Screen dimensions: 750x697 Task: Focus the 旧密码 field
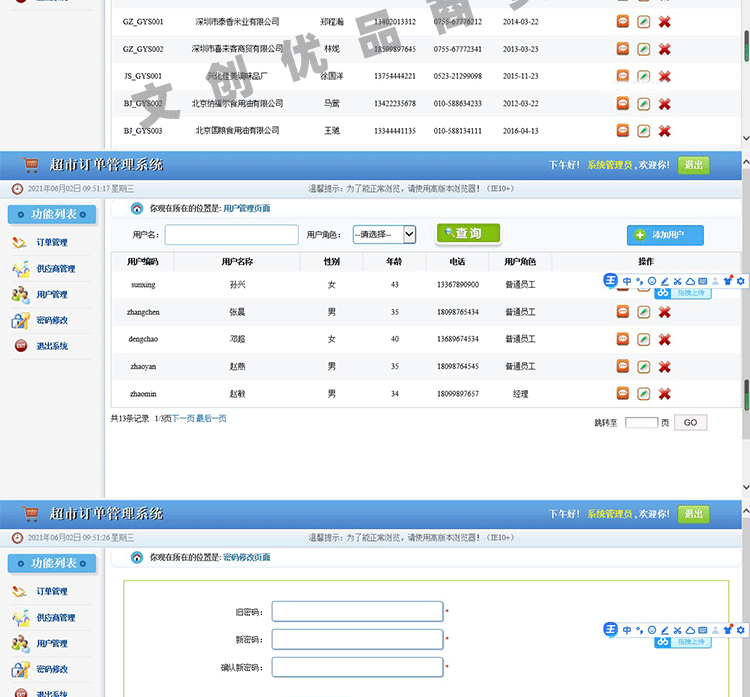pos(357,611)
